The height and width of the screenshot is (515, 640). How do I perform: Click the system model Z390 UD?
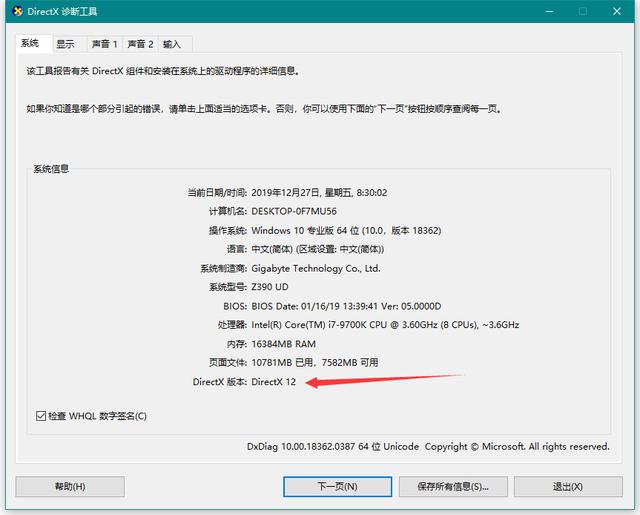270,287
